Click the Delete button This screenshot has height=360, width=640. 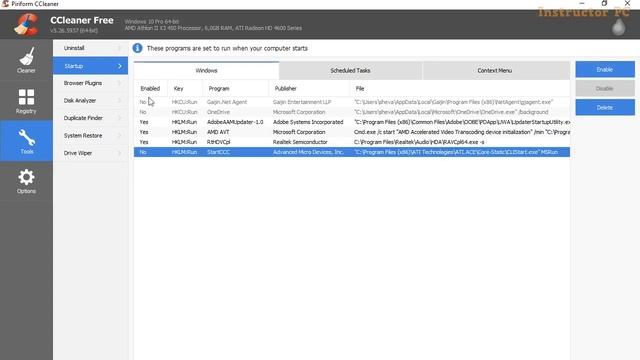[x=605, y=107]
